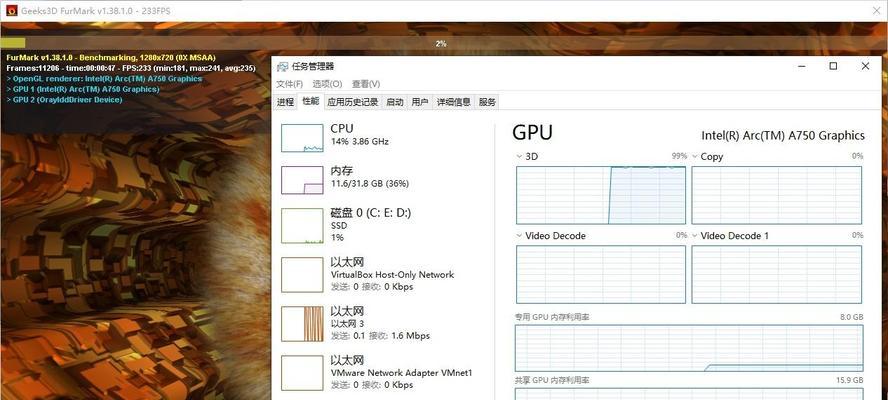Image resolution: width=888 pixels, height=400 pixels.
Task: Open the Video Decode engine dropdown
Action: point(519,236)
